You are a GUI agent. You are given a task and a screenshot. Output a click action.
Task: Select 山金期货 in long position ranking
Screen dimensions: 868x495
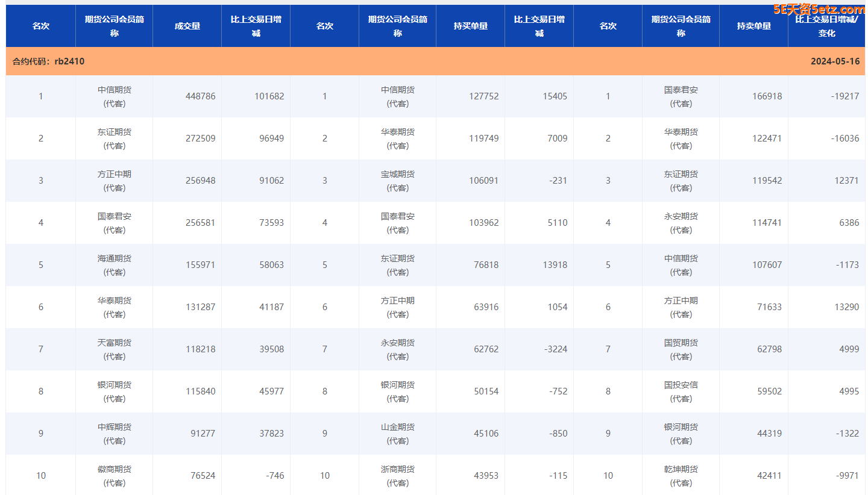point(398,427)
